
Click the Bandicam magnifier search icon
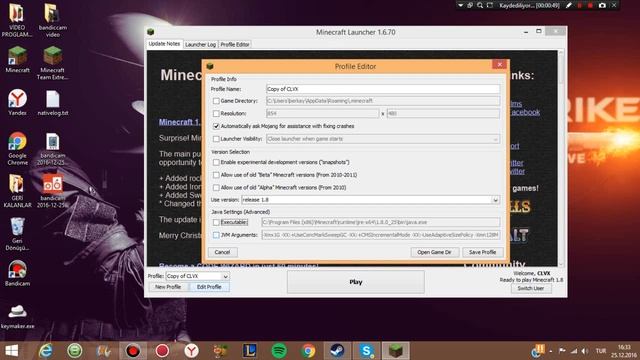click(x=480, y=5)
